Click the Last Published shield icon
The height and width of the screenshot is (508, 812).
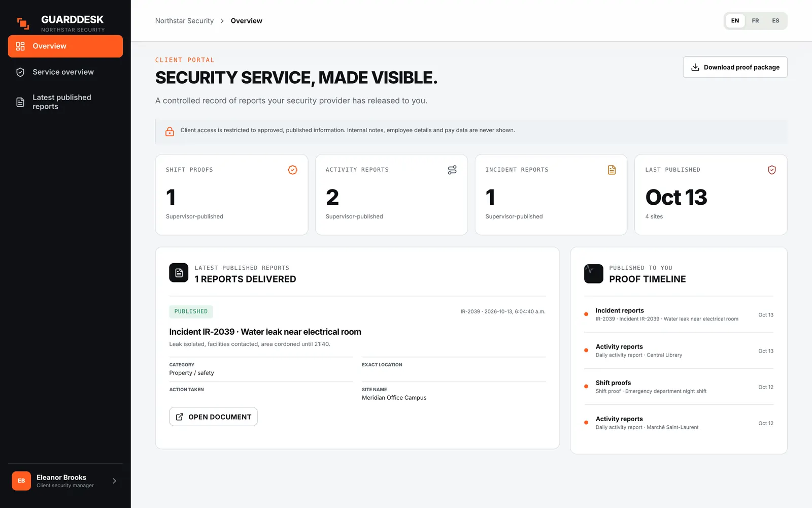[x=772, y=170]
